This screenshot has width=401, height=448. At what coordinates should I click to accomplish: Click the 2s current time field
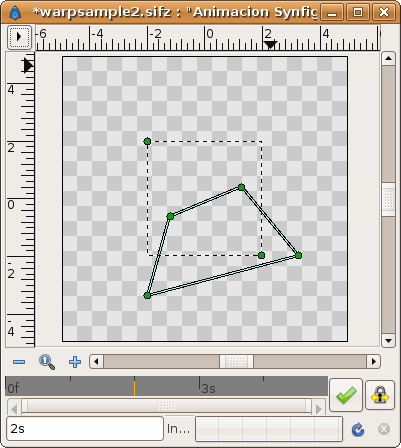tap(85, 429)
